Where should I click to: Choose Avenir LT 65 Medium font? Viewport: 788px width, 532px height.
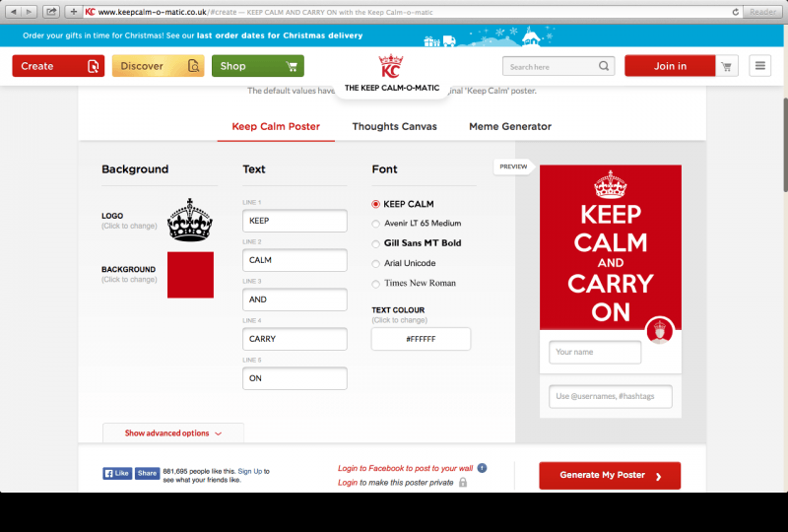point(375,224)
